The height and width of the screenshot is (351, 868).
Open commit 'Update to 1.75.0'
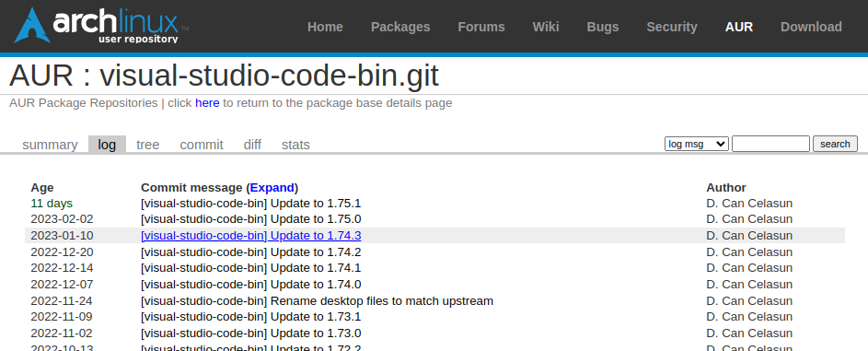point(250,218)
